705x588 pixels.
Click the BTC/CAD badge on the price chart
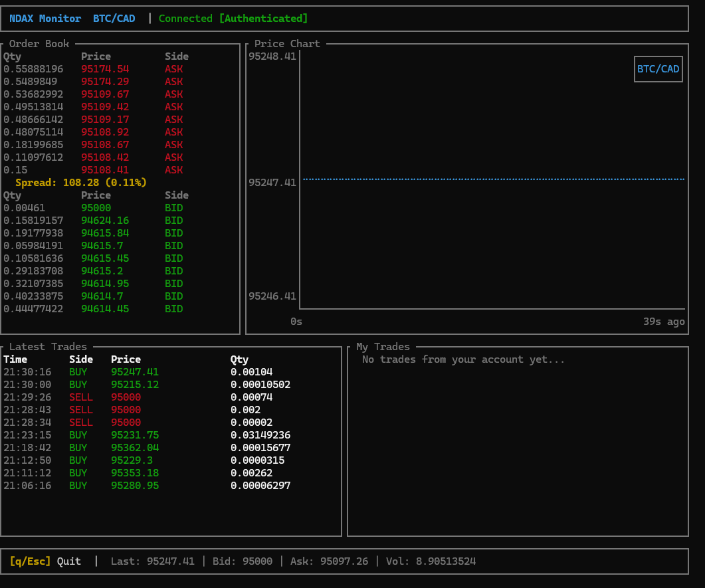(658, 68)
